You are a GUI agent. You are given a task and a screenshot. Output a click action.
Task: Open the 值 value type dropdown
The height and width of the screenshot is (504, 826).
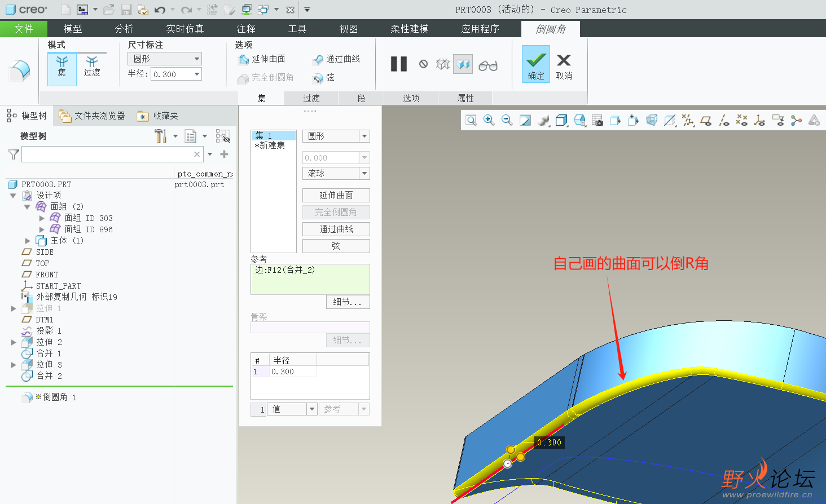point(311,409)
